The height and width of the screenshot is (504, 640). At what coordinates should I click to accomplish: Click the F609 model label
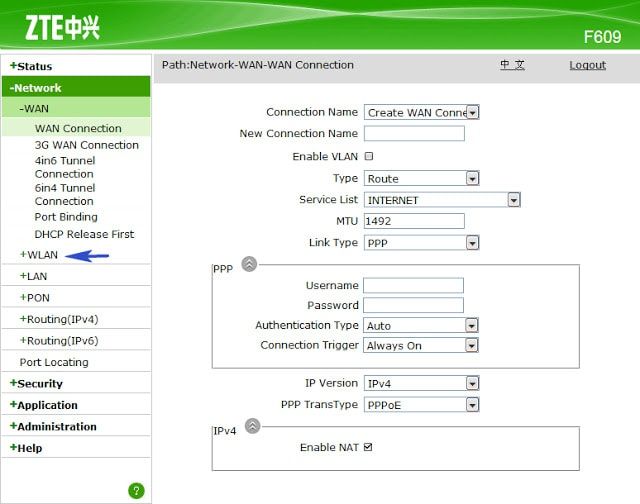pos(602,37)
